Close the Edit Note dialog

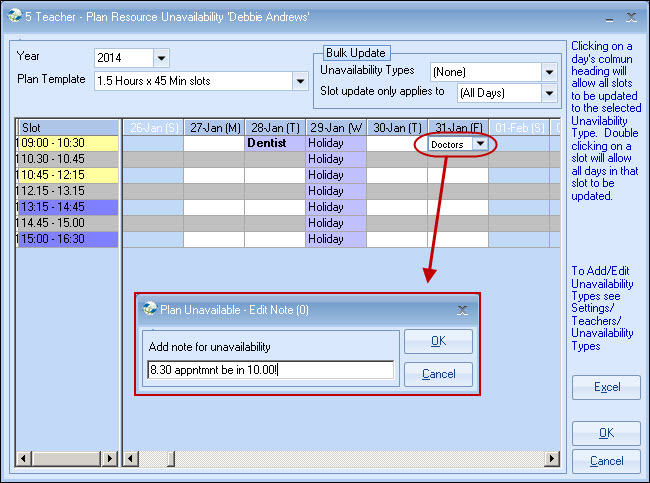(x=462, y=310)
